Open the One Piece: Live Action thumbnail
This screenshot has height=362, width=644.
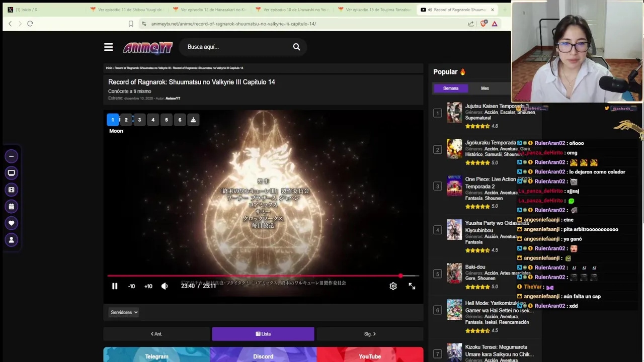click(x=454, y=186)
